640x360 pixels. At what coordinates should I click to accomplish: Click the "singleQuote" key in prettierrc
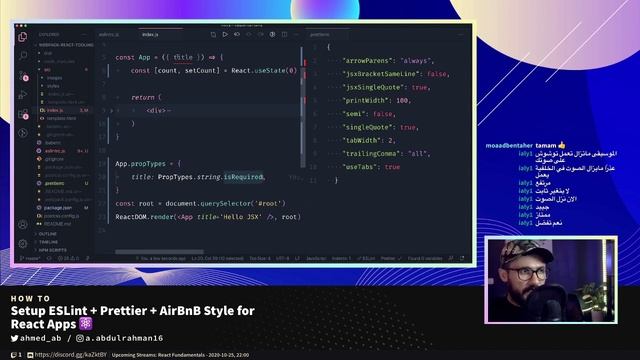coord(368,127)
